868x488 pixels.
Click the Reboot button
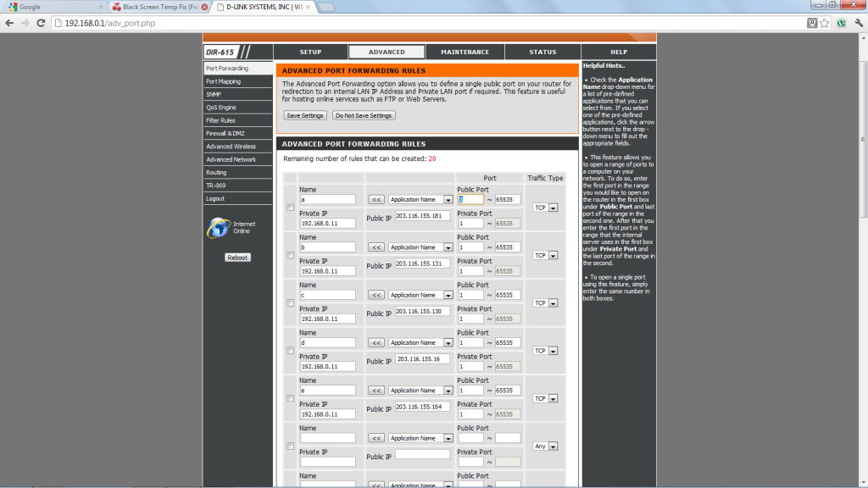coord(237,258)
